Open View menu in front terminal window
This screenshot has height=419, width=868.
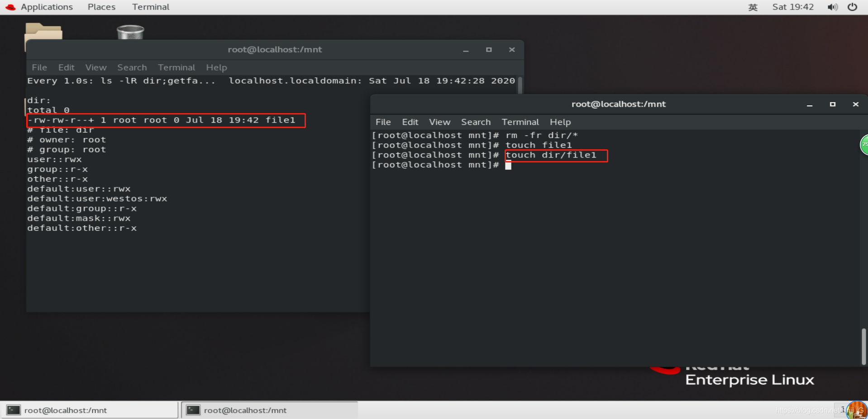click(x=439, y=122)
